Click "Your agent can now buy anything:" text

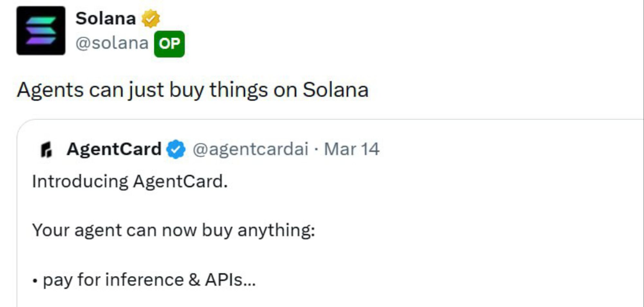174,230
